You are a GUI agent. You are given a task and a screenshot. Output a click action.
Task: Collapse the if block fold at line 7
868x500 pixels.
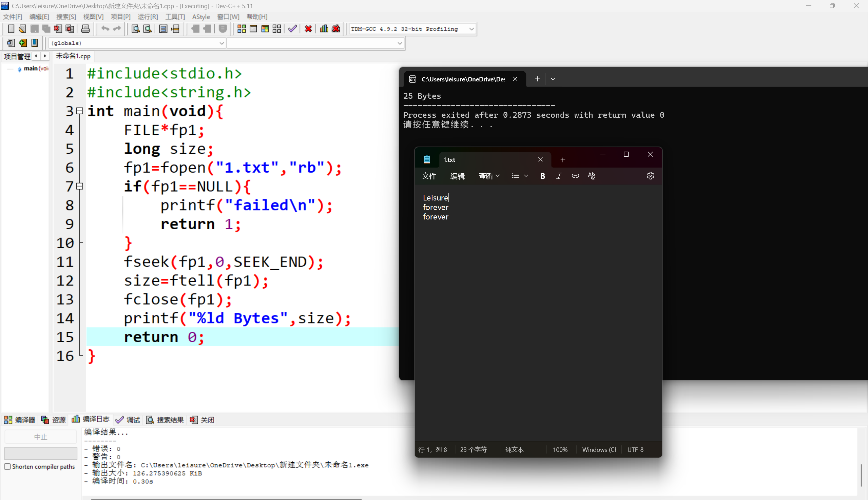pyautogui.click(x=80, y=186)
